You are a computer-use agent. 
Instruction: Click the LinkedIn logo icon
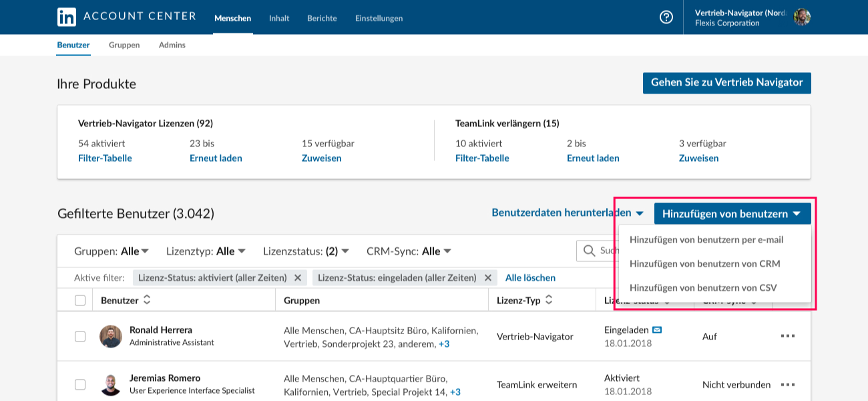click(x=67, y=17)
